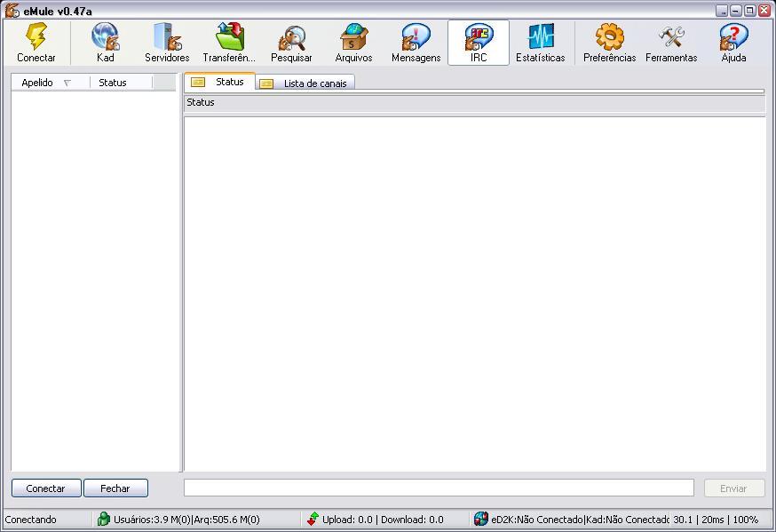
Task: Click the Enviar button
Action: (x=734, y=488)
